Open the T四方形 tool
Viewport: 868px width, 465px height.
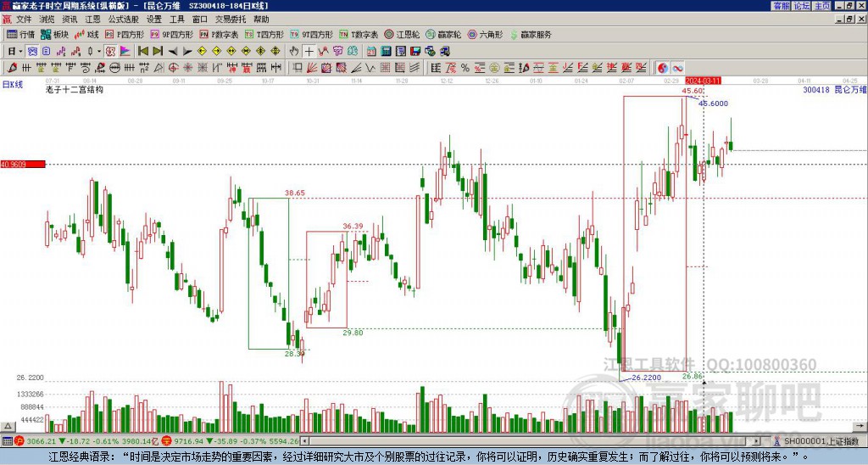tap(264, 34)
